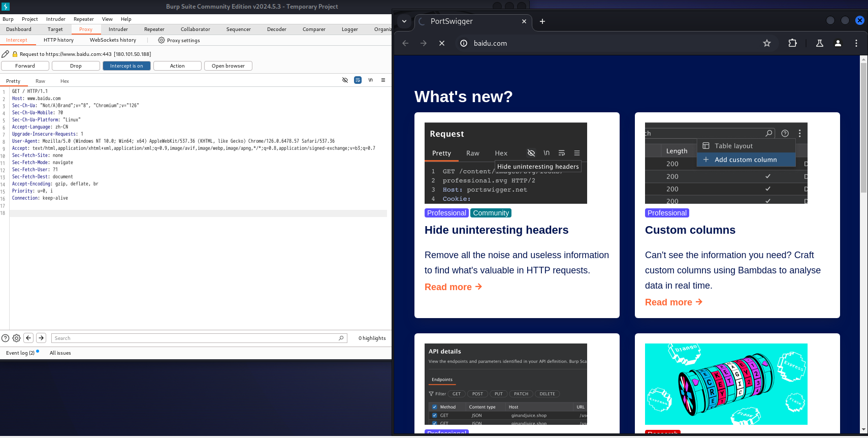Open the Intruder menu in menu bar
868x438 pixels.
pos(56,19)
